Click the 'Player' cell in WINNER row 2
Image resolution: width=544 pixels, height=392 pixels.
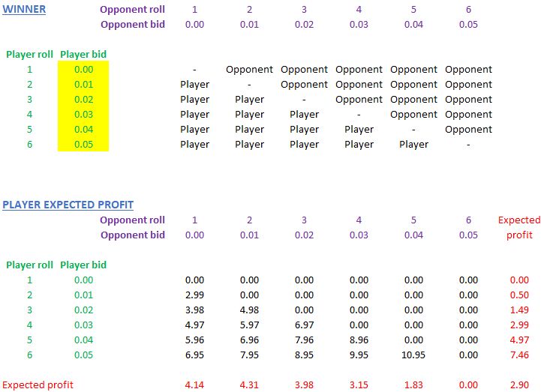(194, 84)
